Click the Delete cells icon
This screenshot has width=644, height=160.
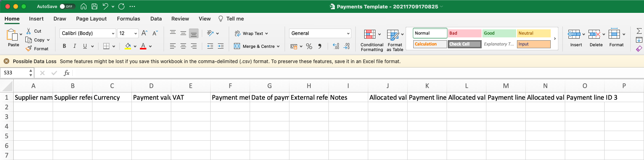[x=594, y=34]
